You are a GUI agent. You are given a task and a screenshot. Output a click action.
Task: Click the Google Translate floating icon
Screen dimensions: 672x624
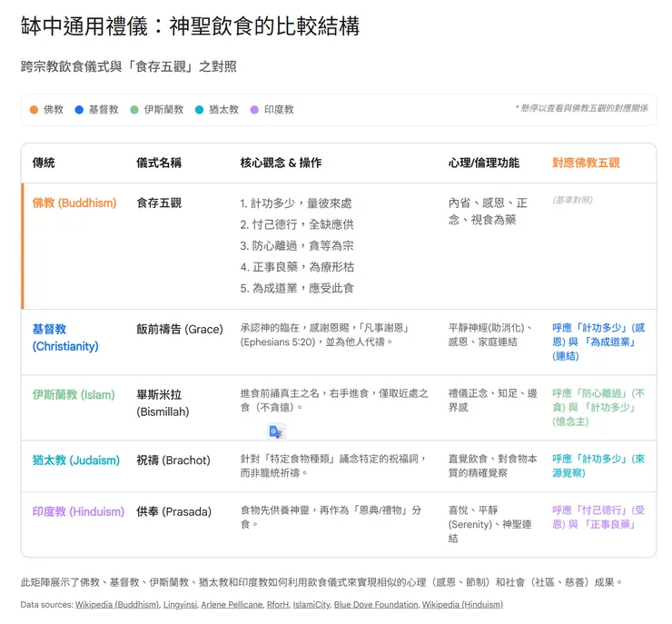pyautogui.click(x=275, y=431)
